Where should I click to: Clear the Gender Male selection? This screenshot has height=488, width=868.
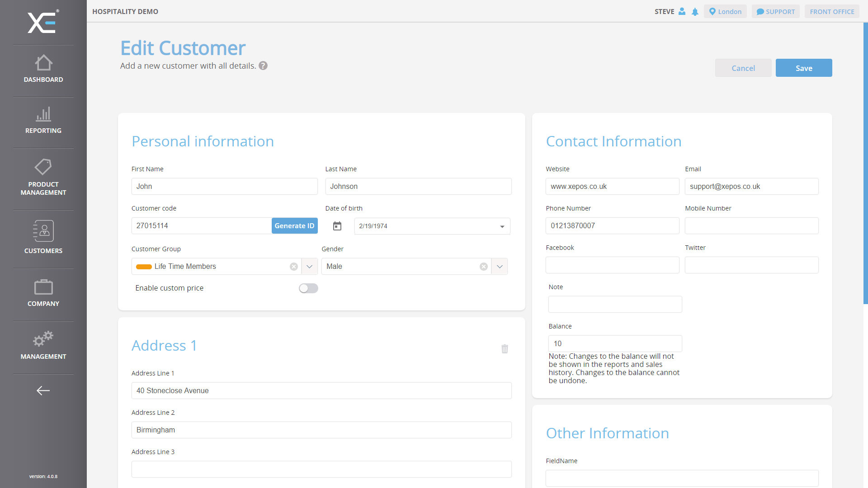(x=484, y=267)
